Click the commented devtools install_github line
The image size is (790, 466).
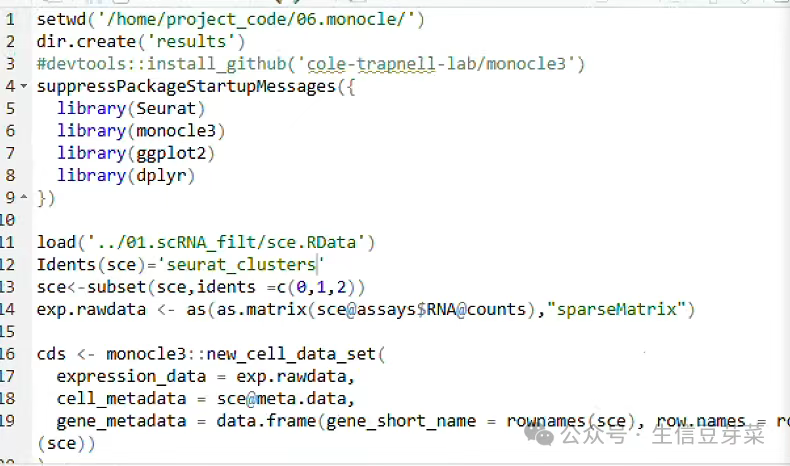310,64
